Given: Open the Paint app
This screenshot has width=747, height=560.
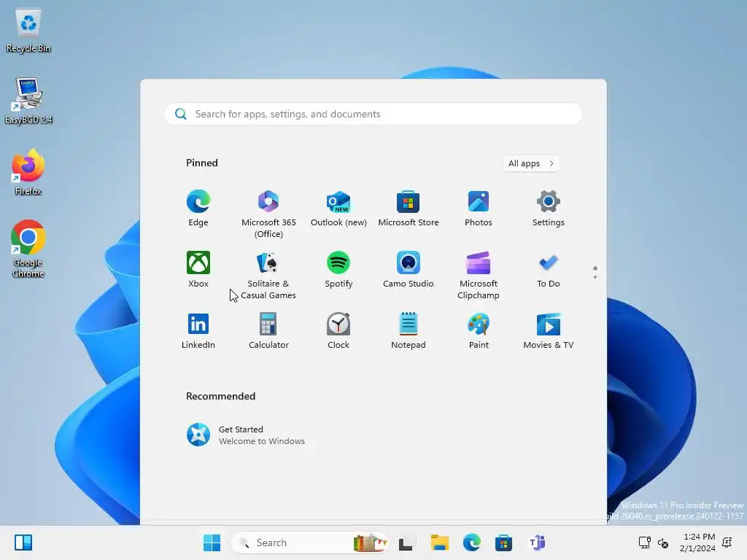Looking at the screenshot, I should click(x=479, y=331).
